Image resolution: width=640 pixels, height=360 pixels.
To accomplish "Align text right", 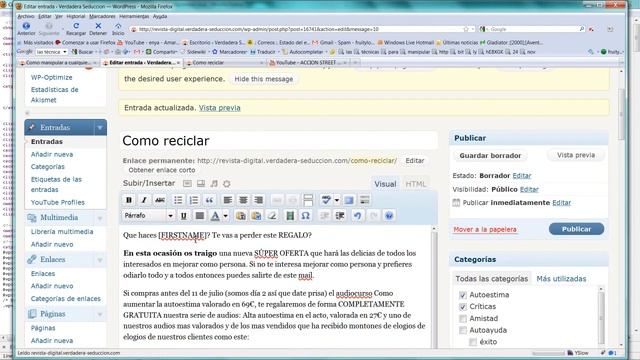I will tap(258, 200).
